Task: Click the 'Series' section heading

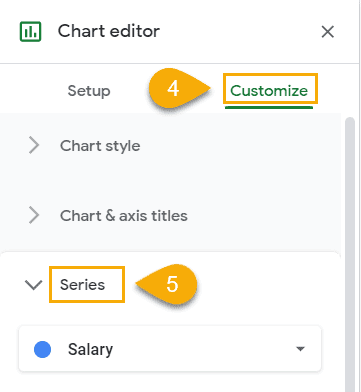Action: 82,285
